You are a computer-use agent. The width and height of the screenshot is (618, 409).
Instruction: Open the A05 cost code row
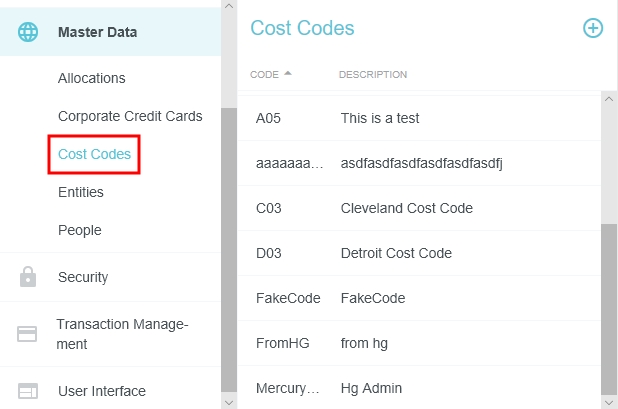(x=380, y=118)
